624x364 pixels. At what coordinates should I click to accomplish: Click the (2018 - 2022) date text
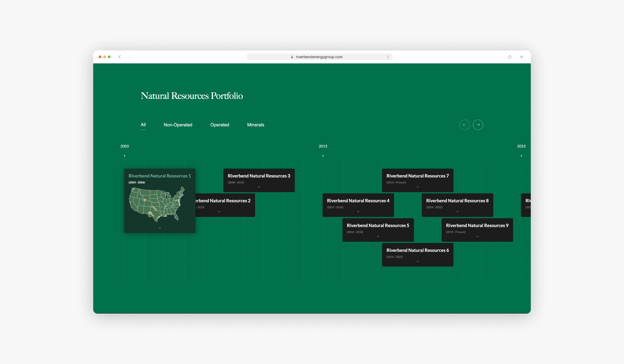434,207
